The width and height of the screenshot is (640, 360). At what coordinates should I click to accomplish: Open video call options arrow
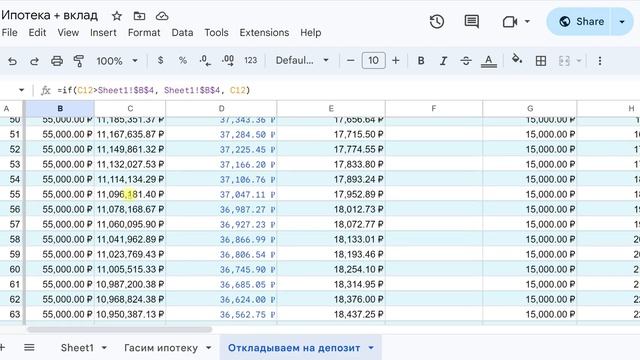point(527,21)
